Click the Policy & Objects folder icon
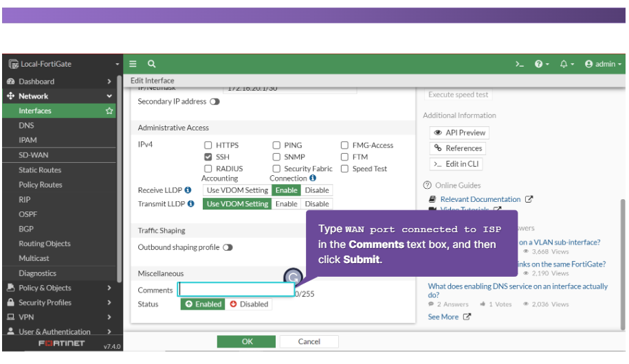 (11, 288)
